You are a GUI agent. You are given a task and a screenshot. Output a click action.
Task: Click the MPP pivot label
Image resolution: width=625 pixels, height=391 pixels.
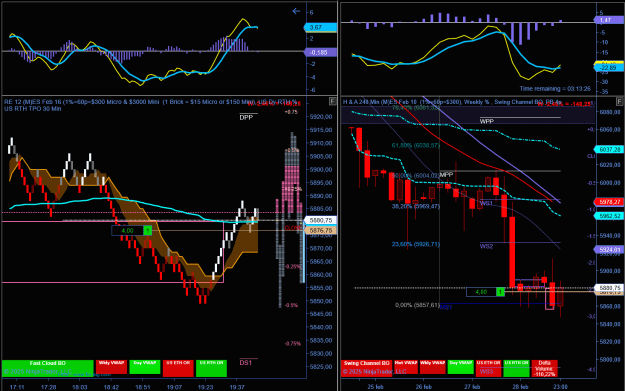coord(446,175)
